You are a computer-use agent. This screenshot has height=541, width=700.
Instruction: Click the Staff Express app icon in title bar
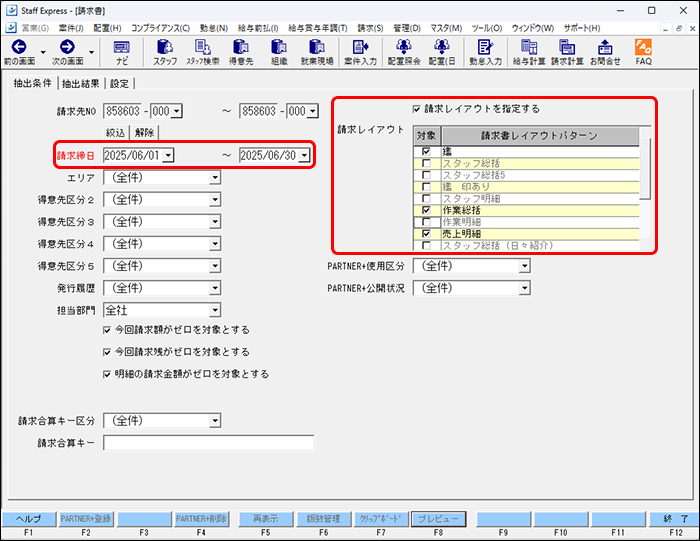tap(12, 10)
